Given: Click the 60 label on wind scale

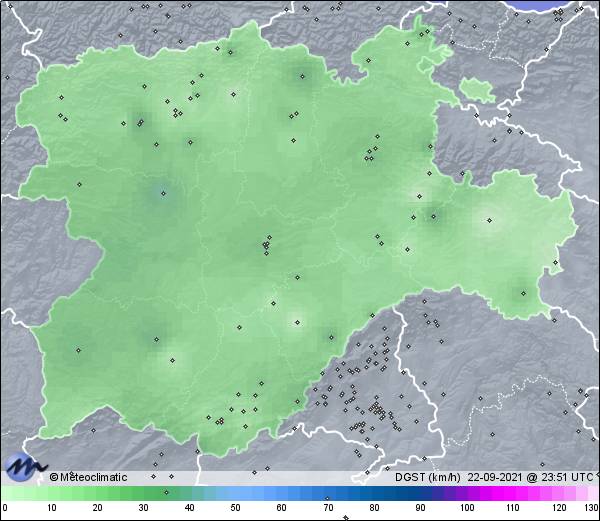Looking at the screenshot, I should pyautogui.click(x=282, y=508).
